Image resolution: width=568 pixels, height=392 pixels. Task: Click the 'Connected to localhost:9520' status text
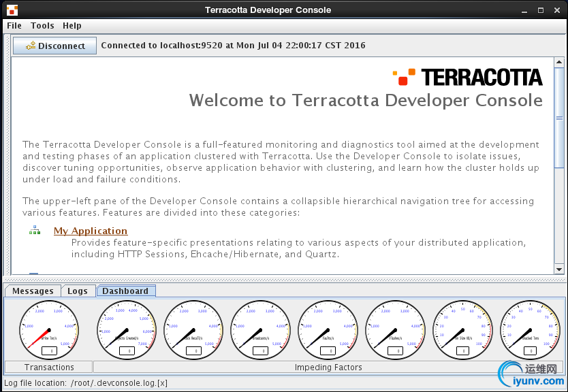coord(234,46)
